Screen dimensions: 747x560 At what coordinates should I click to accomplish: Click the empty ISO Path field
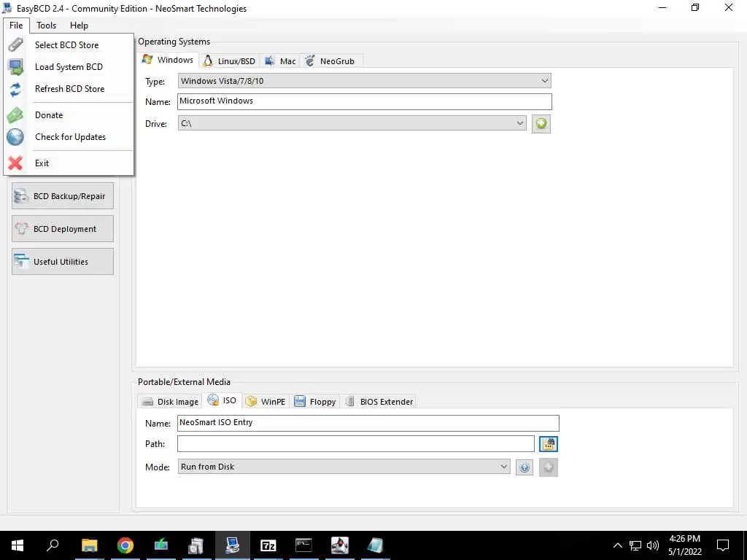[x=356, y=444]
